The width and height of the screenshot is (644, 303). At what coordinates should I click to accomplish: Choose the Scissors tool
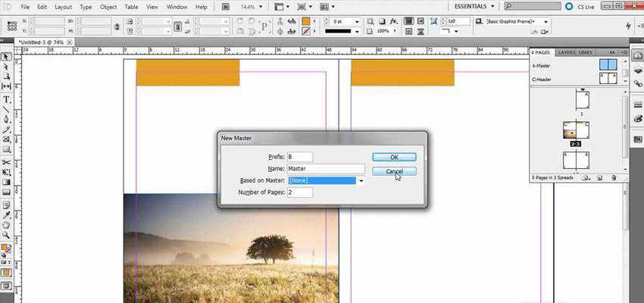coord(6,162)
